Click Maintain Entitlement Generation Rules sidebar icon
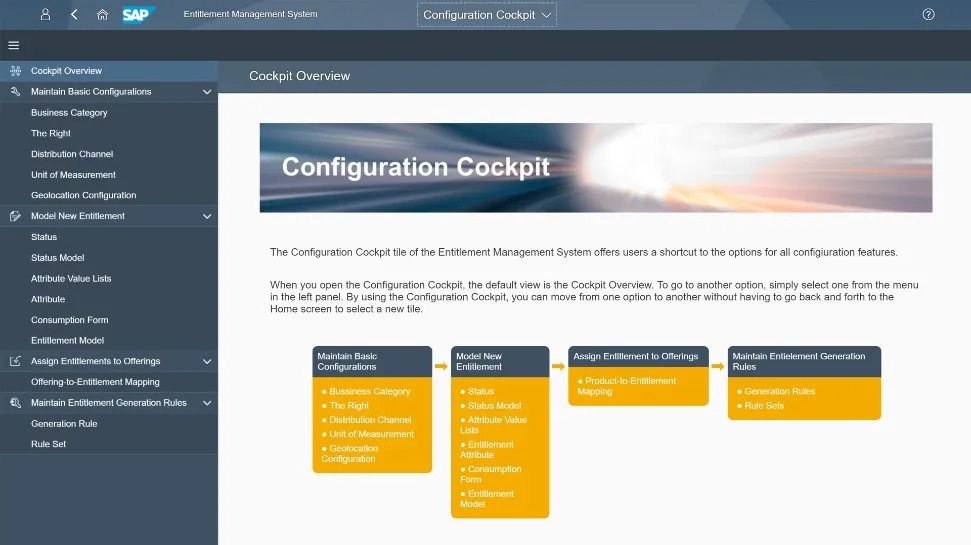This screenshot has width=971, height=545. pos(14,403)
